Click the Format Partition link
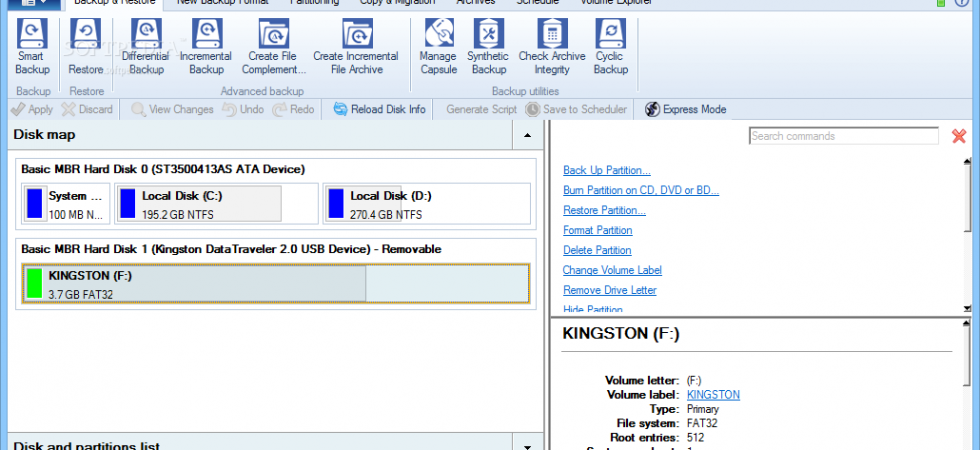The height and width of the screenshot is (450, 980). (598, 230)
